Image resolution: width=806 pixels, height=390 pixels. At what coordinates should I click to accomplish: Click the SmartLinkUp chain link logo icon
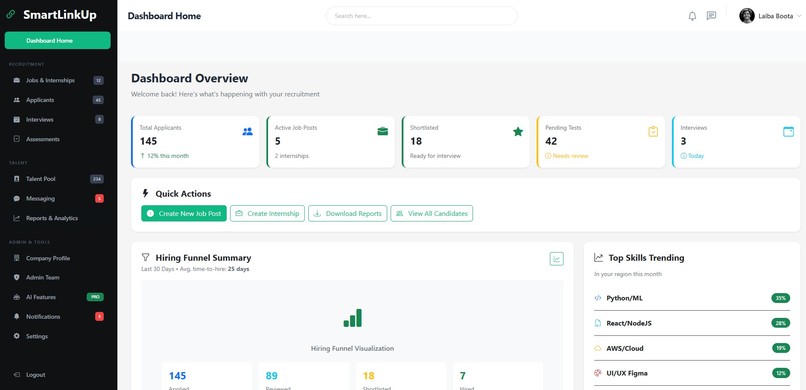[x=10, y=15]
